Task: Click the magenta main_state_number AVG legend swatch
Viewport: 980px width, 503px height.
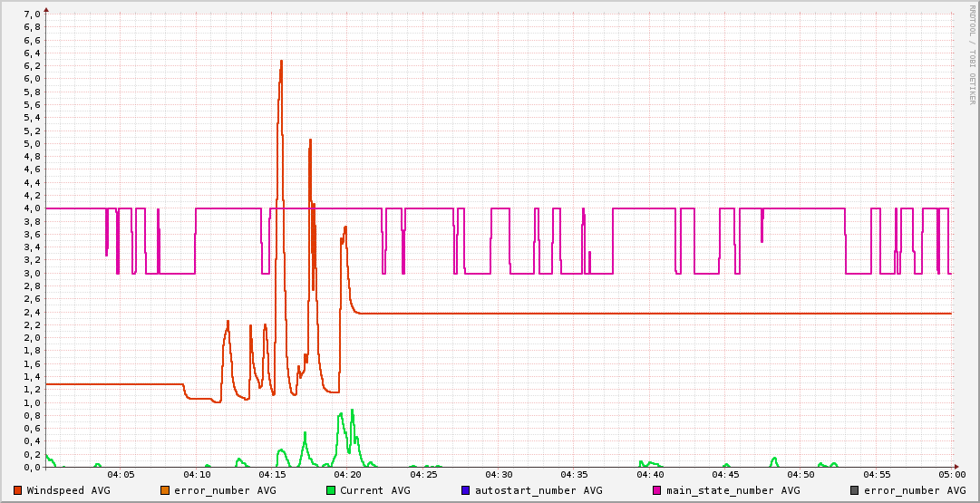Action: pos(656,490)
